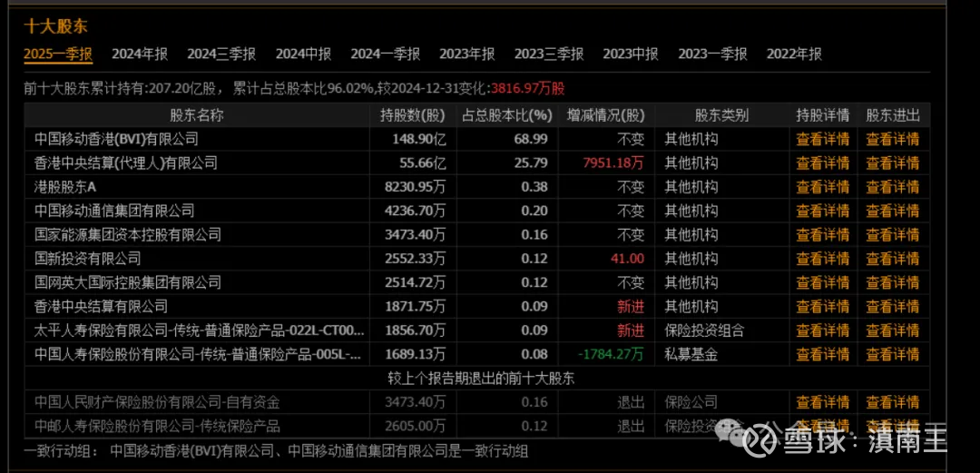Image resolution: width=980 pixels, height=473 pixels.
Task: Select the exited shareholder 中邮人寿保险股份有限公司-传统保险产品
Action: pos(158,427)
